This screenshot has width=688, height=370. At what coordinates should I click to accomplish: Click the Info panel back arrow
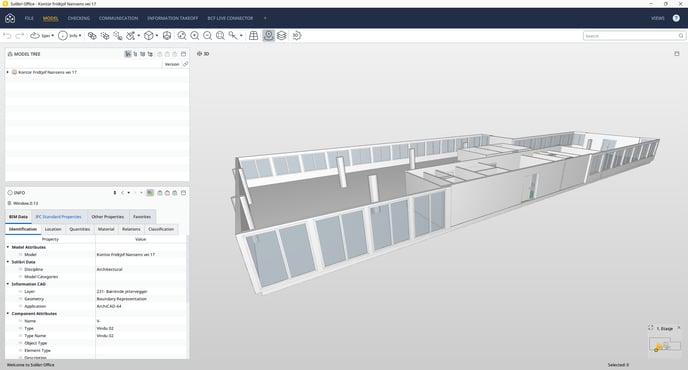(x=122, y=193)
